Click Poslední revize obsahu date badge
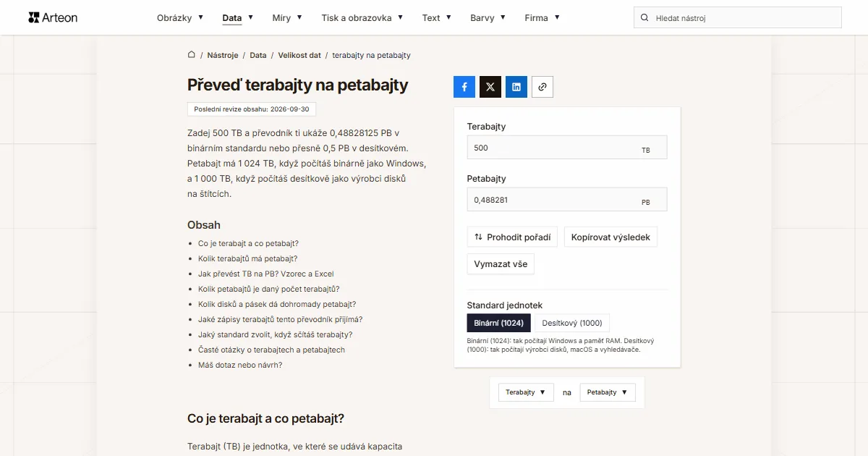The width and height of the screenshot is (868, 456). tap(252, 109)
